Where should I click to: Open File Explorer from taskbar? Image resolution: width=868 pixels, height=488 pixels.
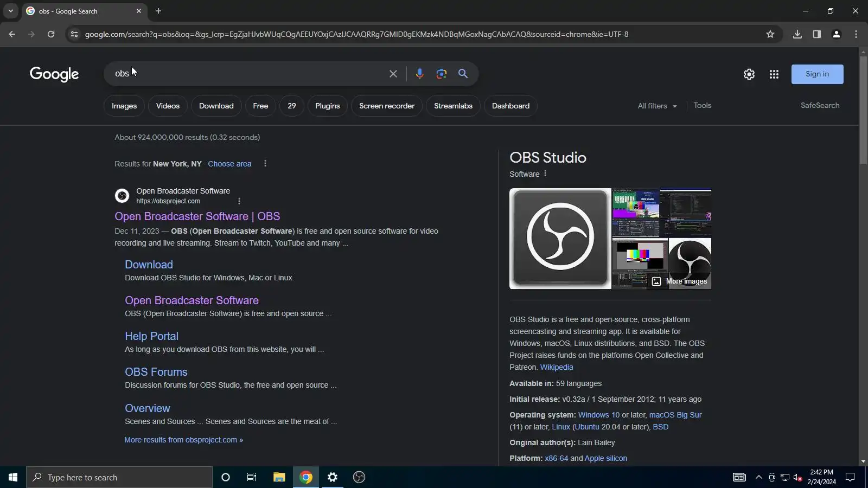point(279,477)
